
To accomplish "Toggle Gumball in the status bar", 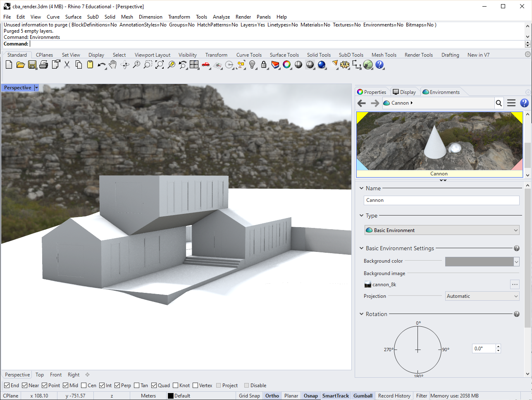I will pyautogui.click(x=363, y=396).
